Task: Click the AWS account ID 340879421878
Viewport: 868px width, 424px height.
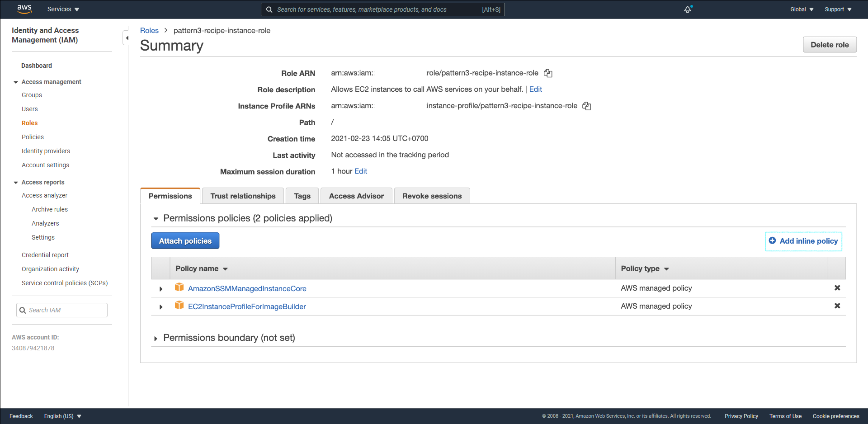Action: pos(33,348)
